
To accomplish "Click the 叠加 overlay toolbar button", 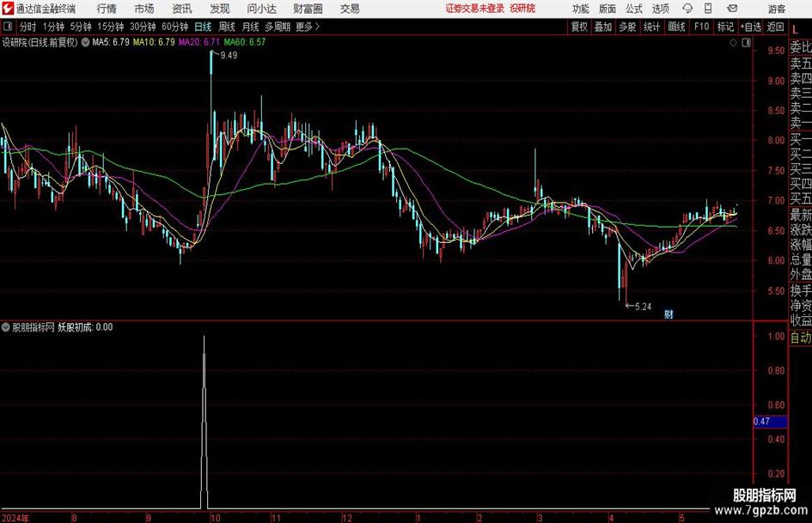I will [603, 27].
